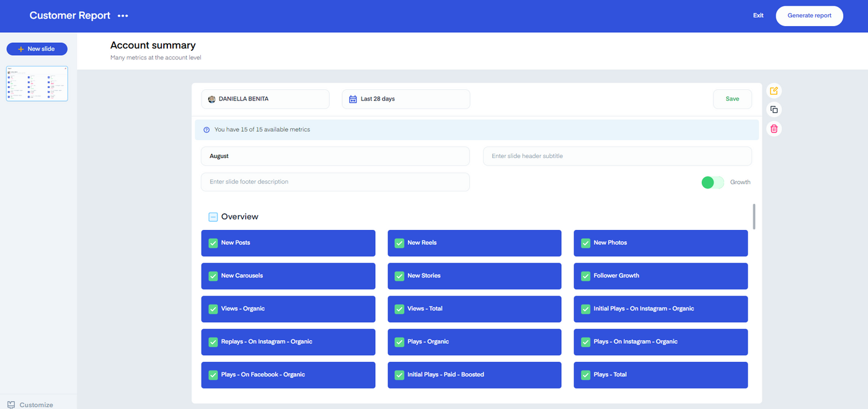This screenshot has width=868, height=409.
Task: Uncheck the New Stories metric
Action: tap(399, 276)
